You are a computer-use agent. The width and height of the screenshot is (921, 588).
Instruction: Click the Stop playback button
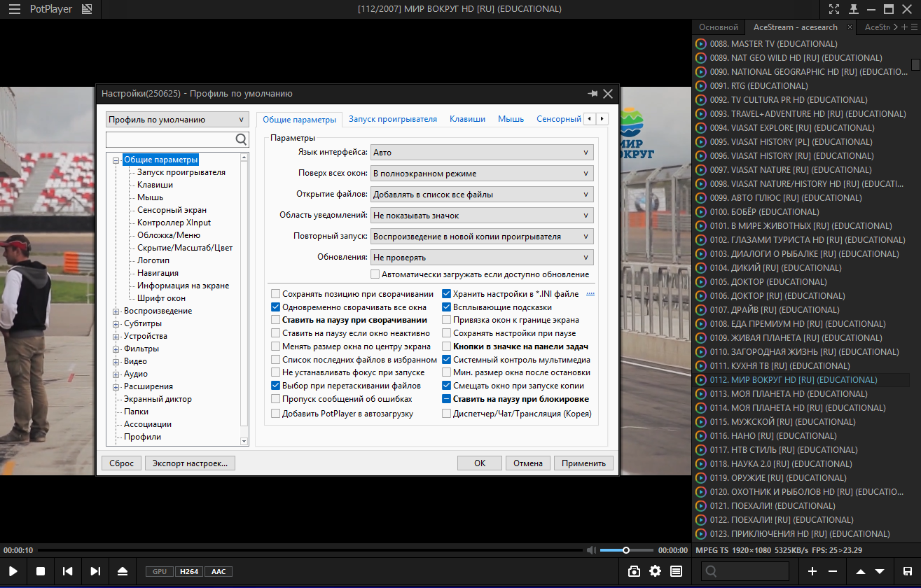[41, 571]
